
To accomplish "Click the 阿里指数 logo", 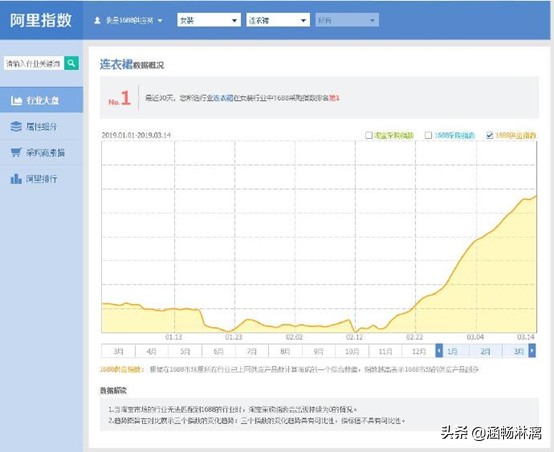I will pos(41,20).
